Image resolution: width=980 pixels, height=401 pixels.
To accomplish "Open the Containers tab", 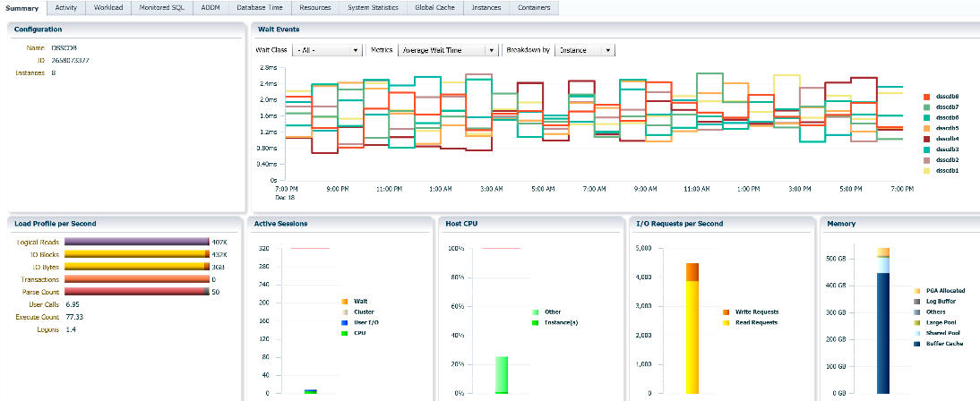I will click(534, 8).
